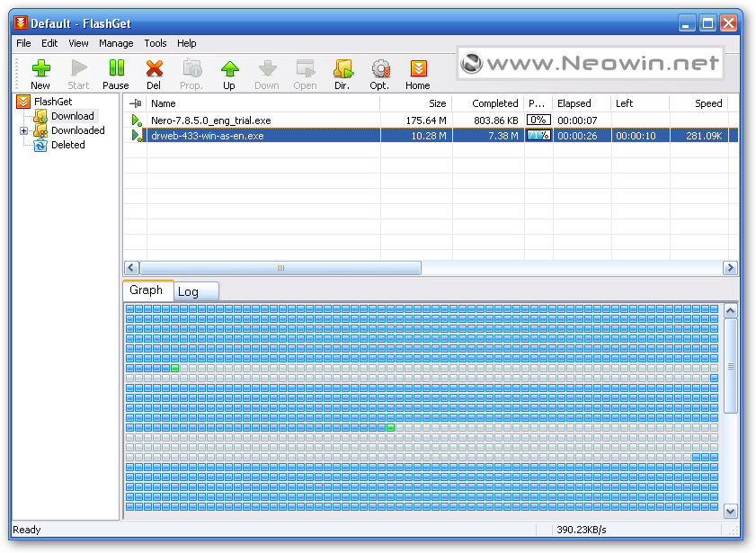Click the down arrow of graph scrollbar
The width and height of the screenshot is (756, 553).
tap(731, 511)
